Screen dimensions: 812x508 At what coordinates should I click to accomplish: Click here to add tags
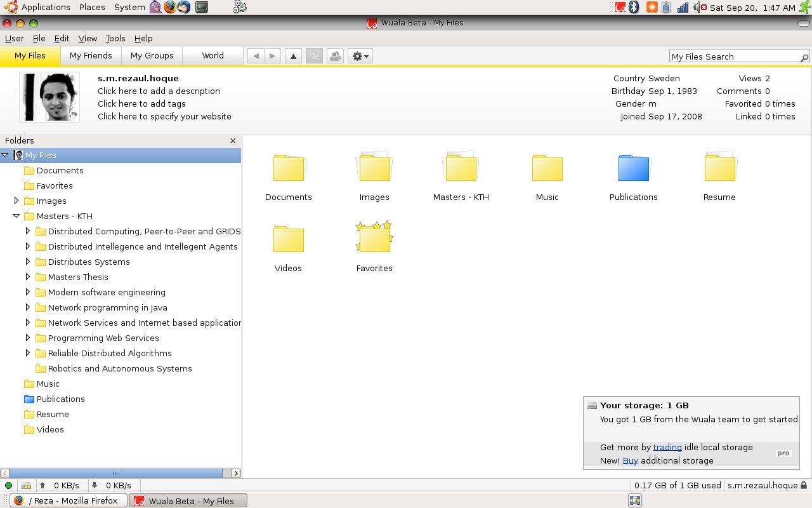click(141, 104)
